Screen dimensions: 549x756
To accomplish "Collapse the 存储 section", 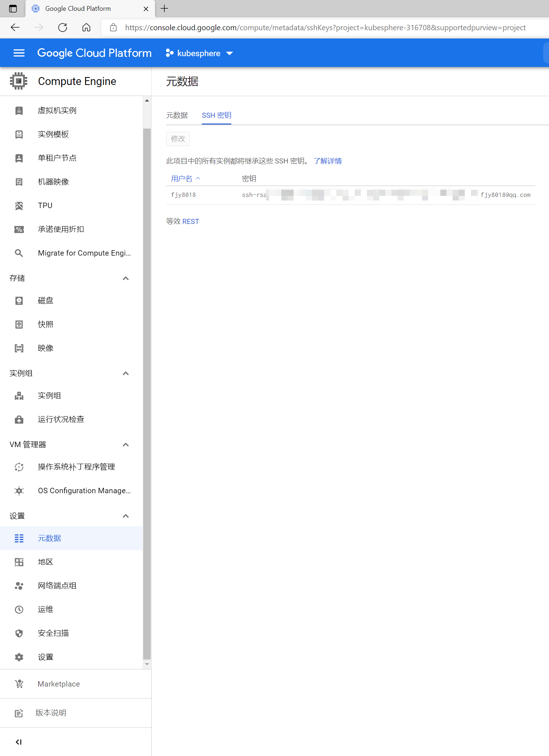I will coord(126,278).
